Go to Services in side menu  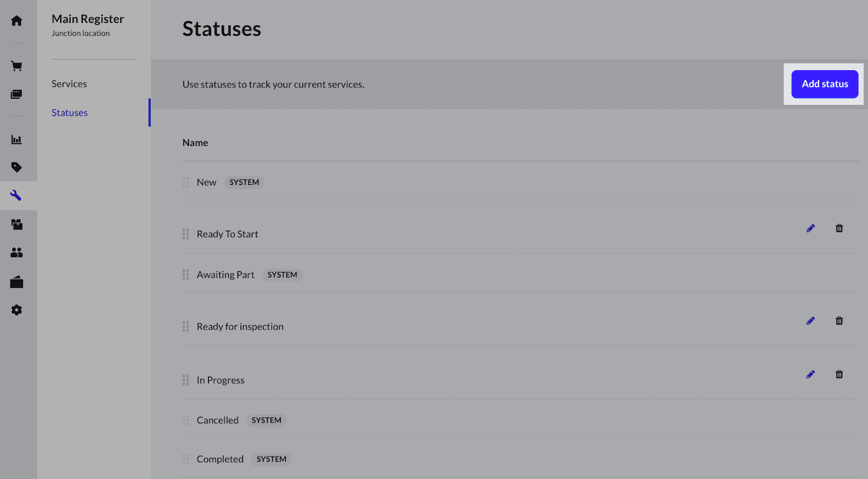[69, 84]
